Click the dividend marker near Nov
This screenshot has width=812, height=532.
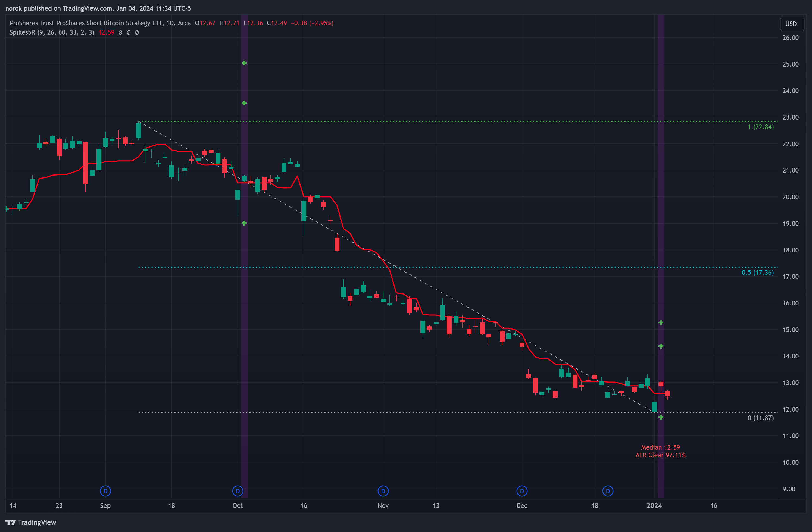pyautogui.click(x=383, y=491)
